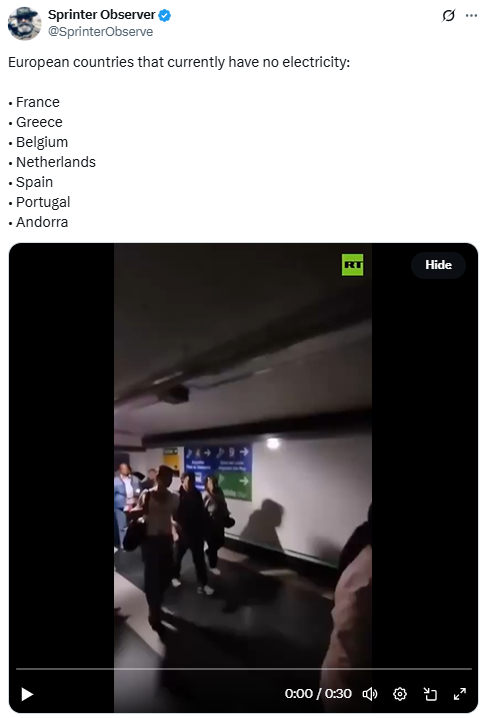Open the three-dot more options menu
This screenshot has width=483, height=718.
point(471,16)
